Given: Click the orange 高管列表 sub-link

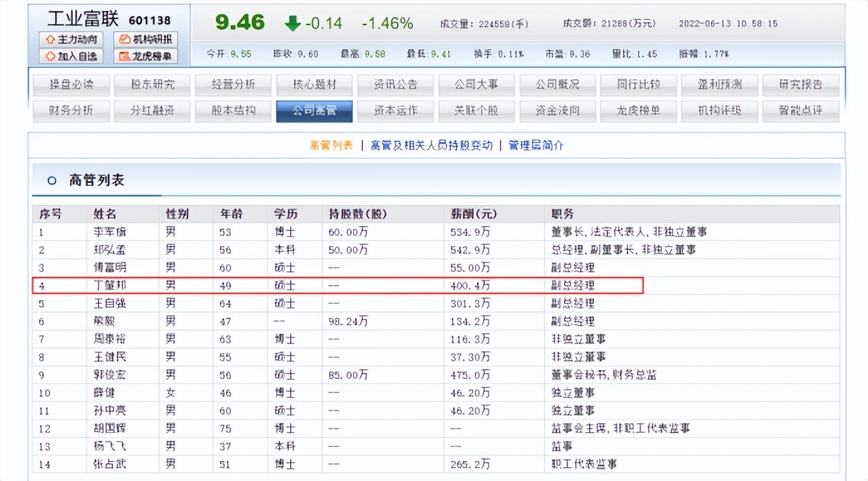Looking at the screenshot, I should click(x=331, y=146).
